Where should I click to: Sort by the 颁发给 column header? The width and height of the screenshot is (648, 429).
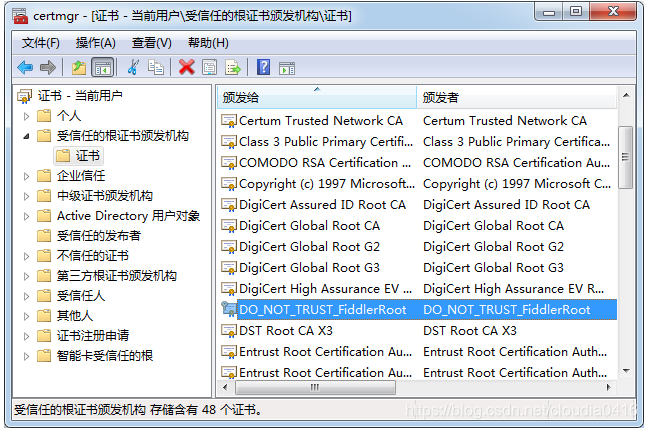[x=317, y=98]
